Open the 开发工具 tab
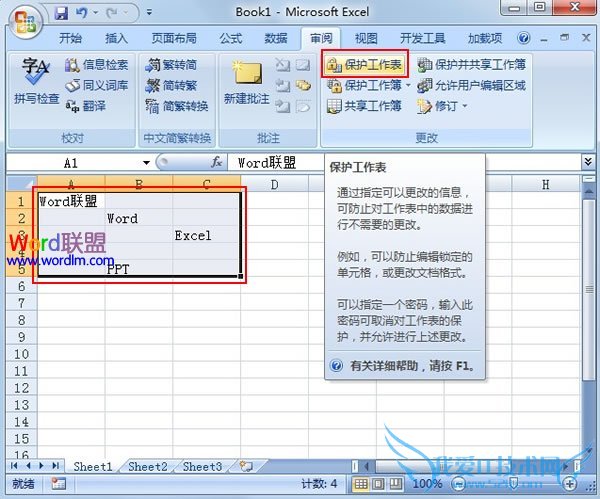The width and height of the screenshot is (600, 499). coord(422,38)
